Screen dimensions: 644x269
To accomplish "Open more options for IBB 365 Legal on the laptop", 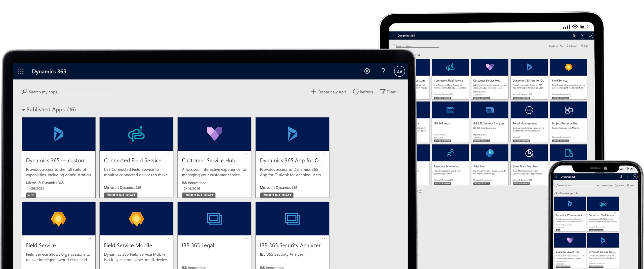I will (245, 239).
